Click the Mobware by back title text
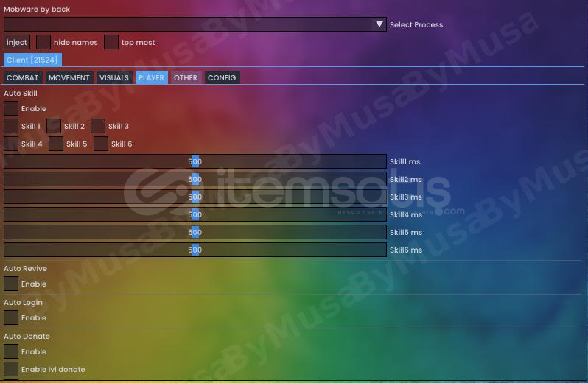588x383 pixels. (37, 9)
